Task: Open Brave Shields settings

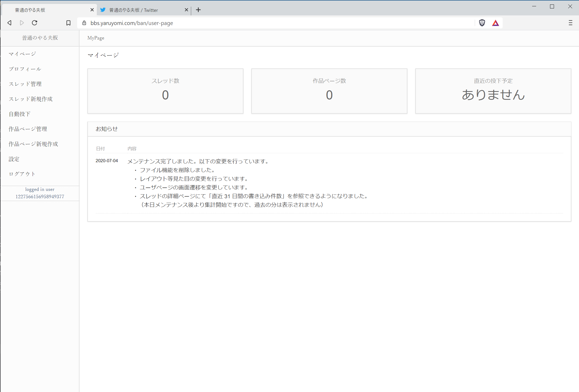Action: [482, 23]
